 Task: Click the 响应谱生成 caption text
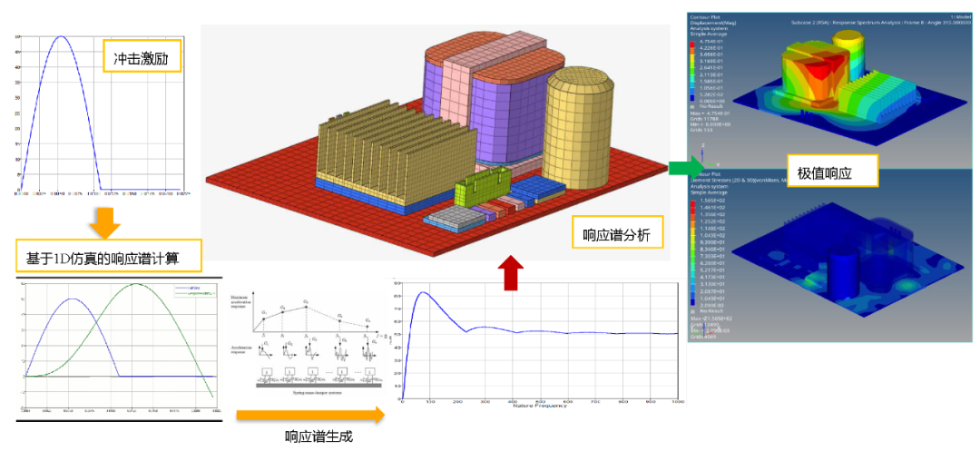pos(318,436)
